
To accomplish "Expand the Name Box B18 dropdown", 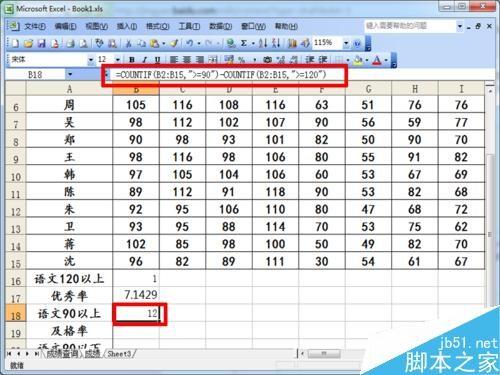I will tap(70, 74).
